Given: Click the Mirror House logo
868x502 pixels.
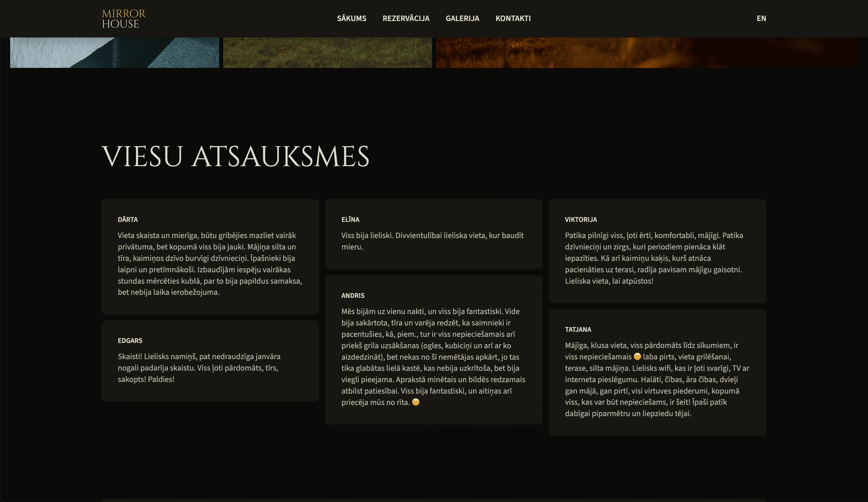Looking at the screenshot, I should click(123, 18).
